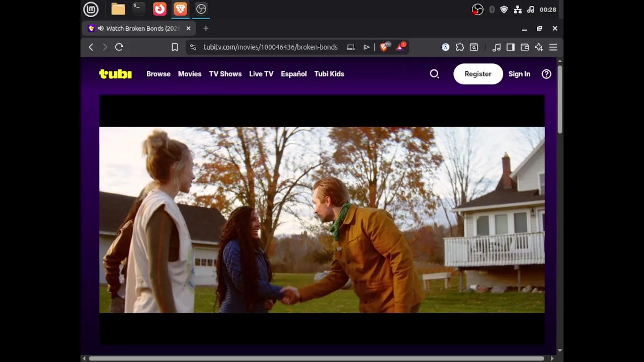Open Leo AI sparkle icon

point(539,47)
